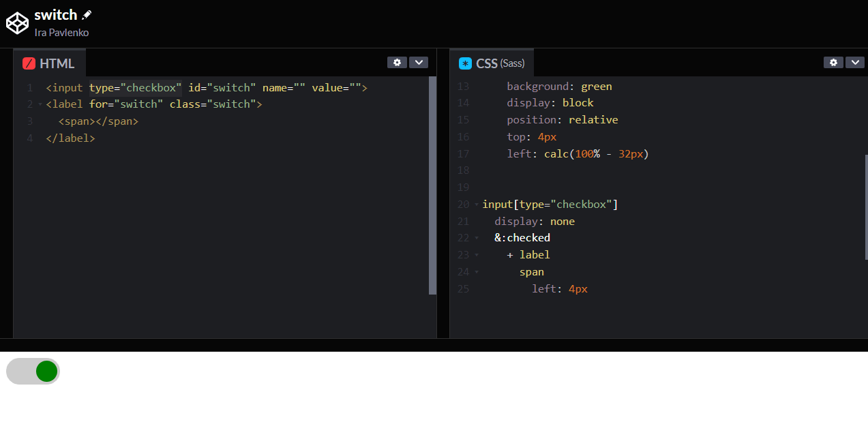Toggle the green switch in preview
Image resolution: width=868 pixels, height=435 pixels.
(x=33, y=372)
